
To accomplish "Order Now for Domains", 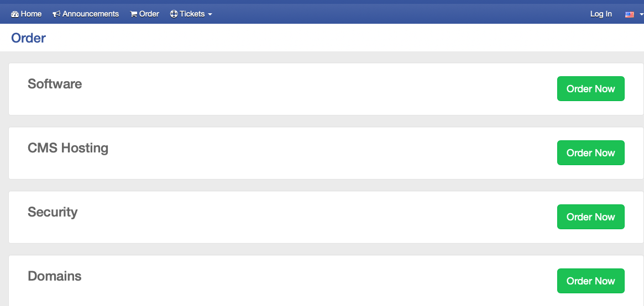I will click(590, 281).
